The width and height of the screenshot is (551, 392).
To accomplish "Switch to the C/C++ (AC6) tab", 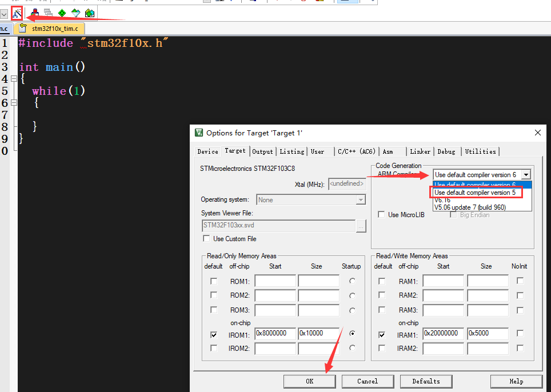I will pos(357,151).
